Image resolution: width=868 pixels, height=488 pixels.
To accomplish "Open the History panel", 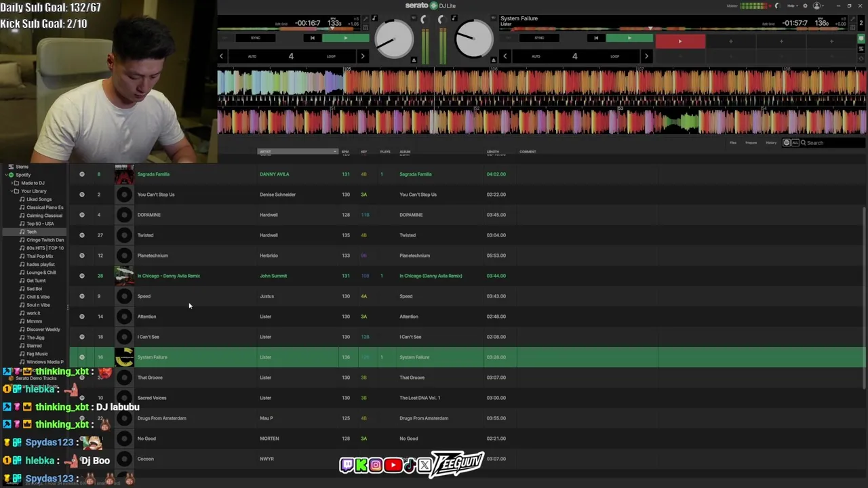I will click(x=771, y=143).
